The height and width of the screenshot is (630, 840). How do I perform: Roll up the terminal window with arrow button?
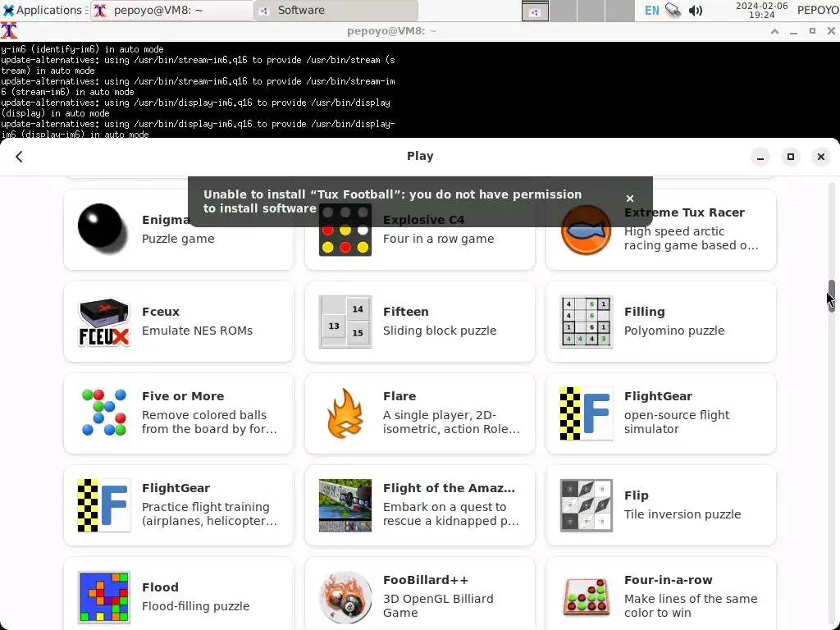click(774, 31)
